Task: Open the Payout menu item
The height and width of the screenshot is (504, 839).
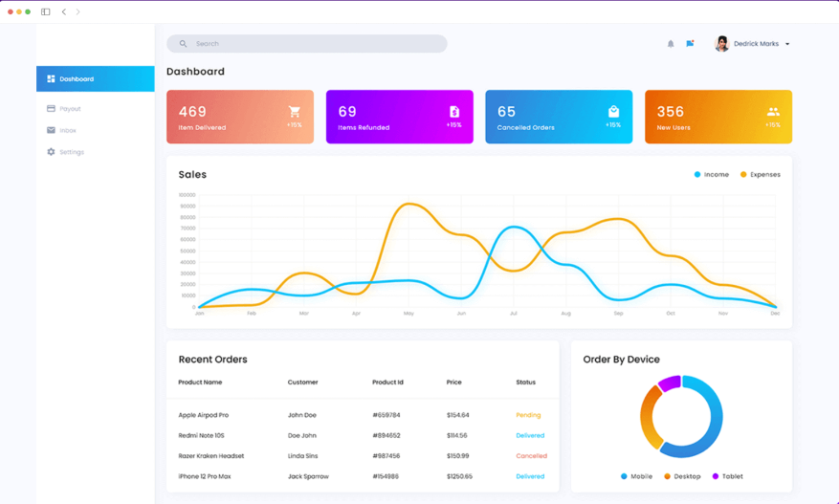Action: click(70, 109)
